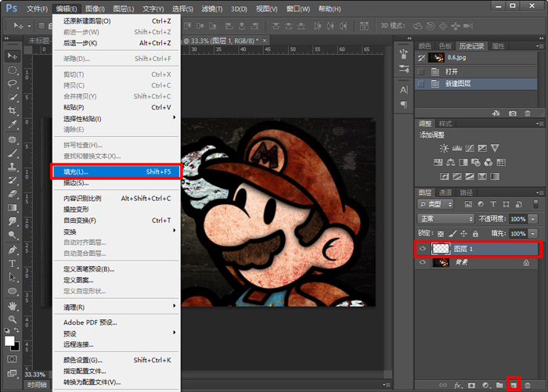Select the Dodge tool
The width and height of the screenshot is (548, 392).
pyautogui.click(x=13, y=235)
